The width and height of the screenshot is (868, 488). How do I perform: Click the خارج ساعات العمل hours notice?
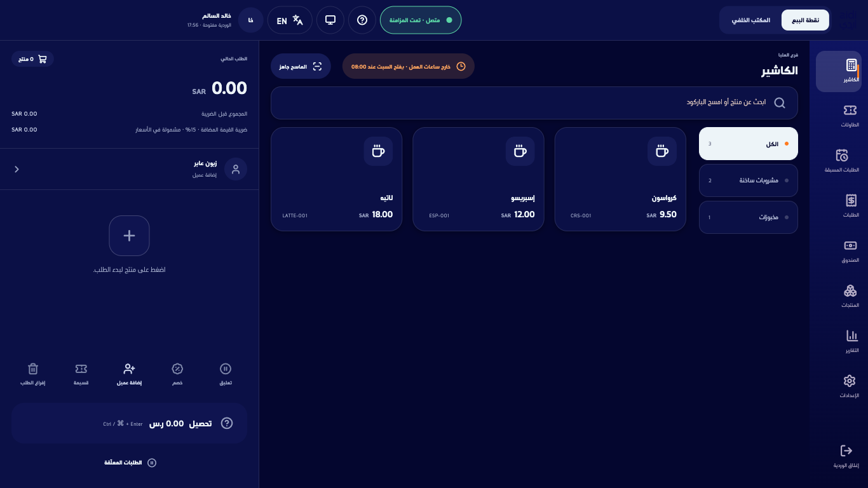coord(409,66)
